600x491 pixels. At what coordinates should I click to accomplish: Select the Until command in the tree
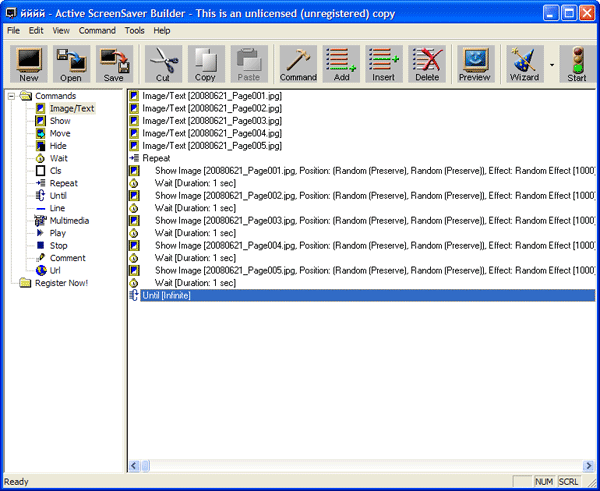coord(58,196)
